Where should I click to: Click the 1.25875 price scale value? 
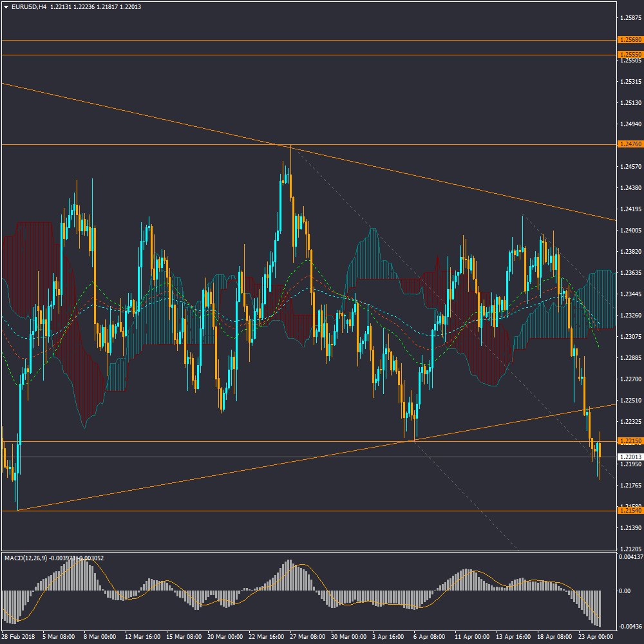click(x=629, y=18)
